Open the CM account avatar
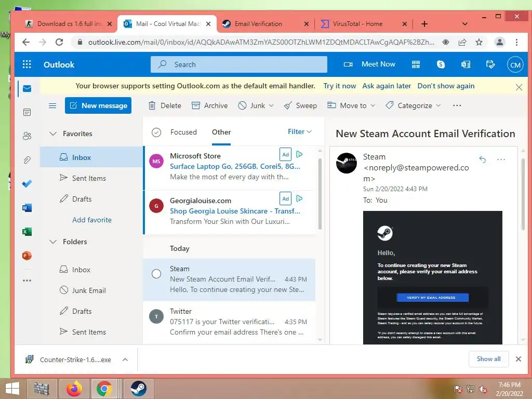This screenshot has width=532, height=399. [x=515, y=65]
